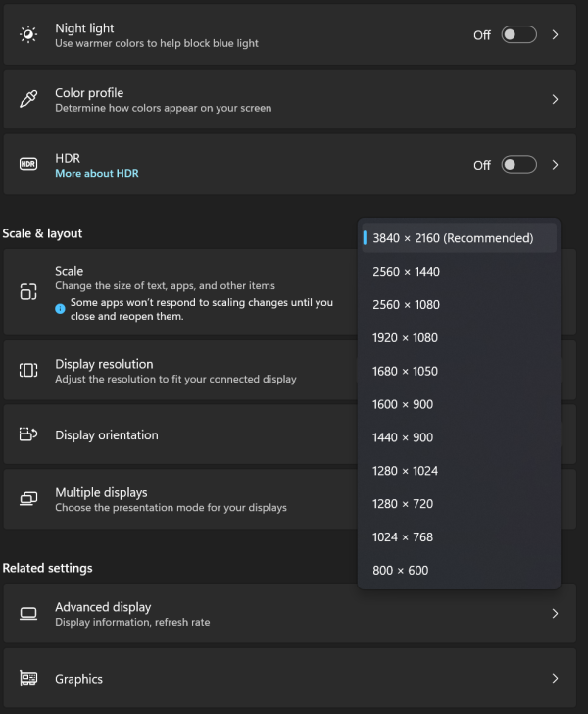Click the HDR badge icon
This screenshot has height=714, width=588.
pyautogui.click(x=28, y=164)
